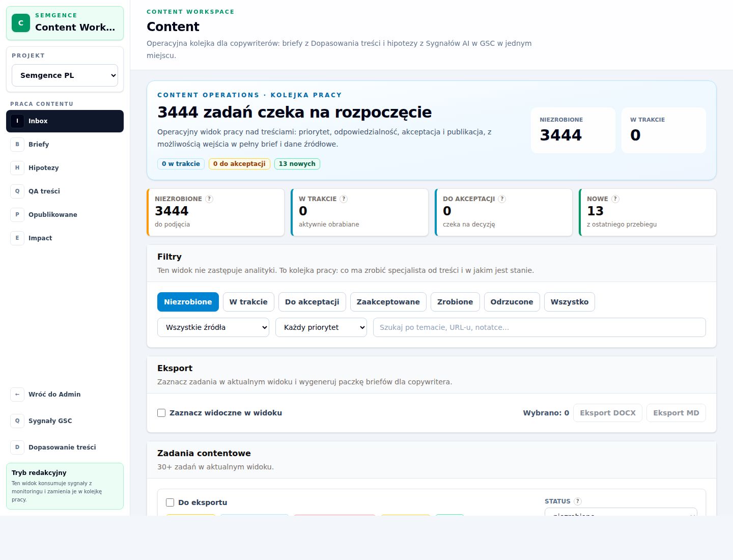Screen dimensions: 733x560
Task: Click the Dopasowanie treści D badge icon
Action: point(17,447)
